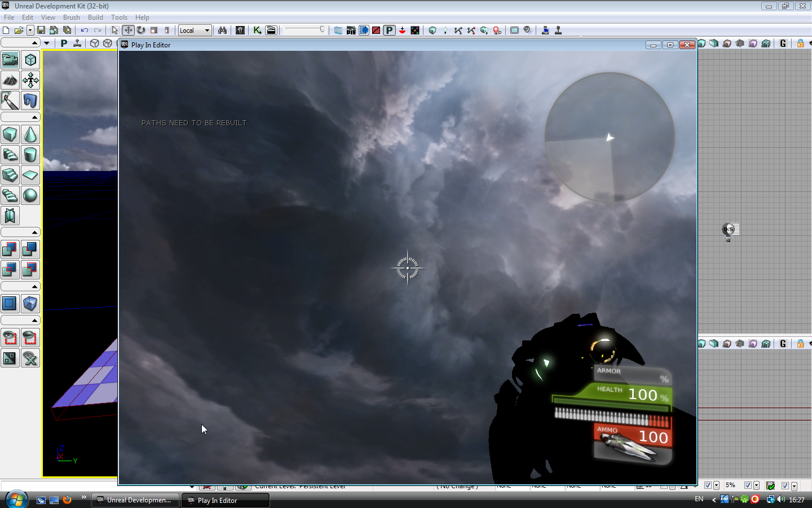
Task: Open the File menu
Action: (9, 17)
